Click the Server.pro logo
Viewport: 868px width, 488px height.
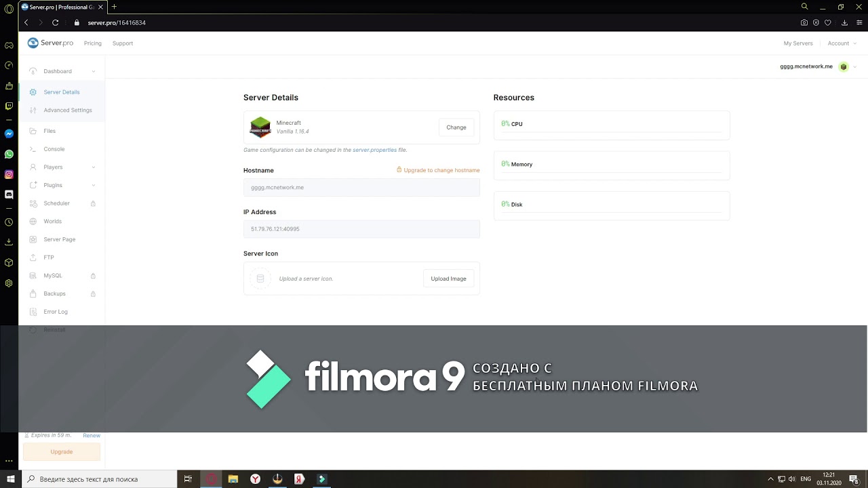[x=50, y=43]
